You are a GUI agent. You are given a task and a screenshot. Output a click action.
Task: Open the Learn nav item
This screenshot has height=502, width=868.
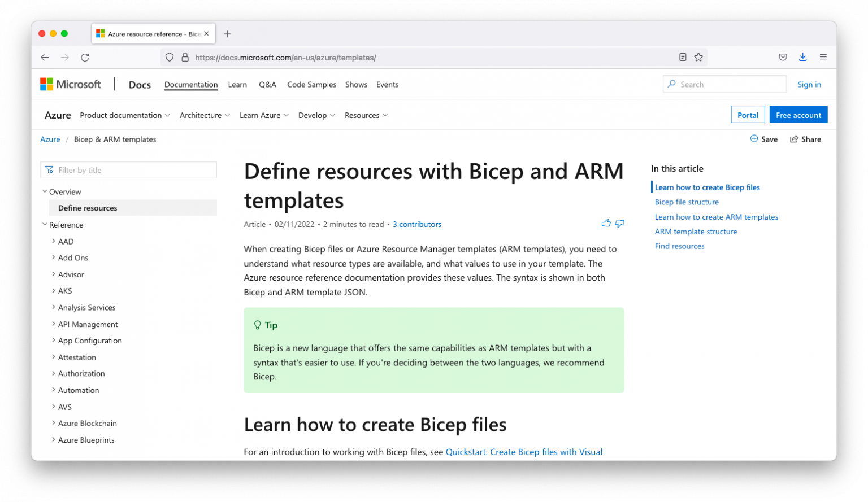coord(237,85)
